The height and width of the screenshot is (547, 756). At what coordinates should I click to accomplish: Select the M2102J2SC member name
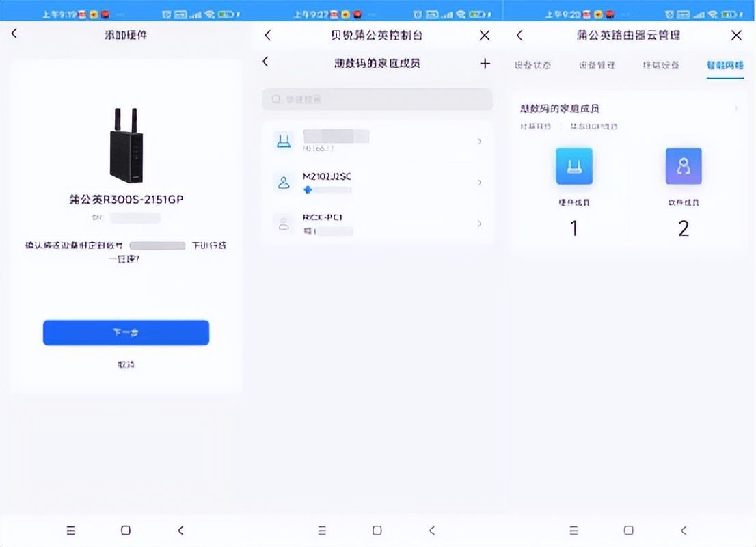click(x=327, y=176)
